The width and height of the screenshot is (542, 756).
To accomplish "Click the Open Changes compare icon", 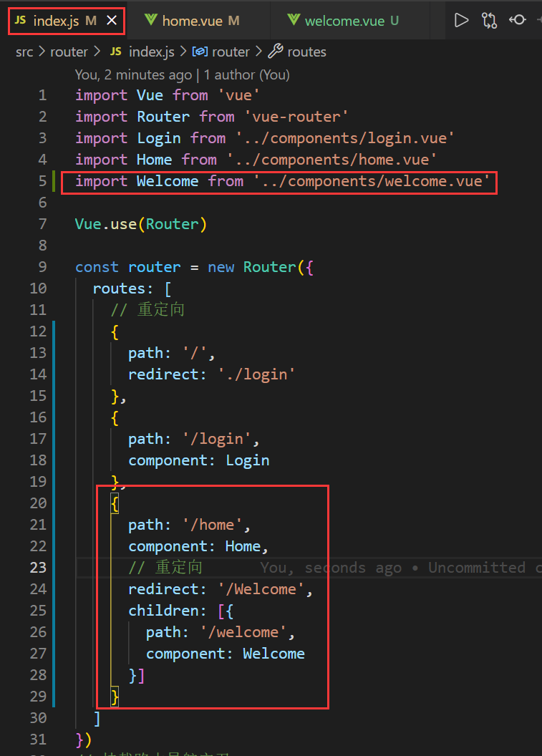I will [490, 20].
